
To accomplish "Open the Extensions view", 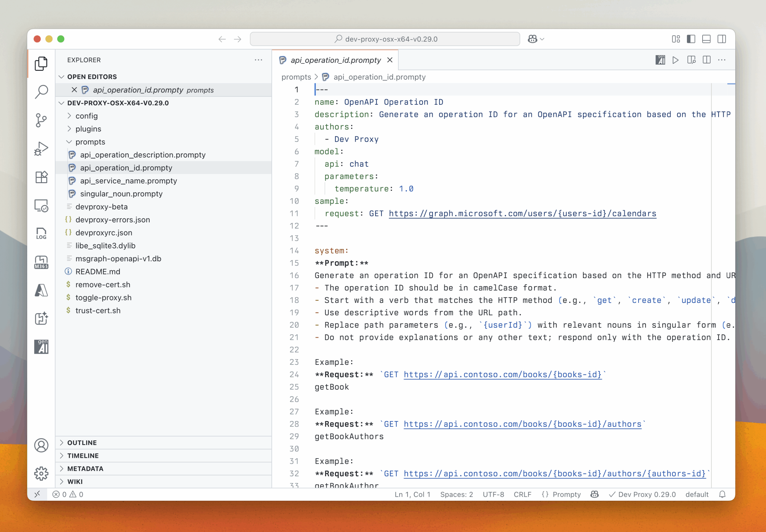I will 41,177.
